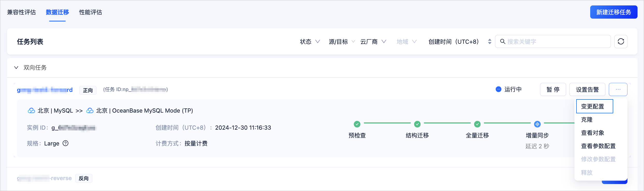Toggle 创建时间 (UTC+8) sort arrows

tap(490, 41)
